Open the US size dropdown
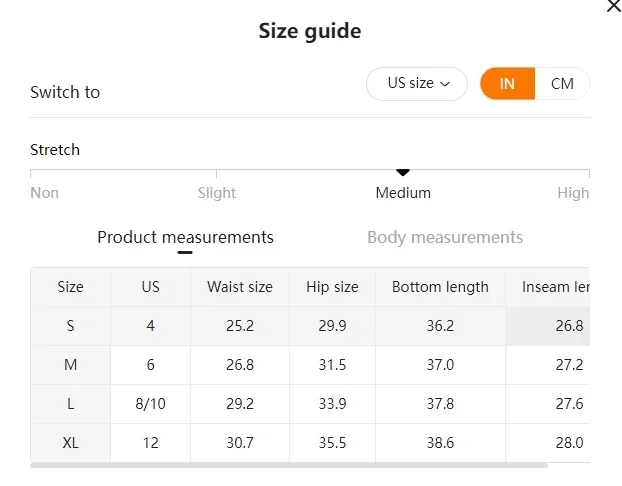The width and height of the screenshot is (622, 486). pyautogui.click(x=418, y=84)
